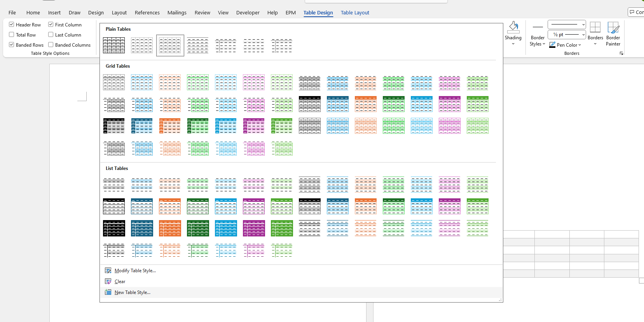Open the Developer tab
The image size is (644, 322).
click(x=248, y=12)
